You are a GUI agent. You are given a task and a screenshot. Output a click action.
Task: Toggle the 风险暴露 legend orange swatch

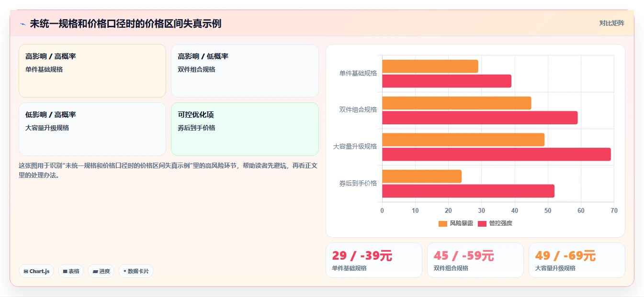click(443, 223)
